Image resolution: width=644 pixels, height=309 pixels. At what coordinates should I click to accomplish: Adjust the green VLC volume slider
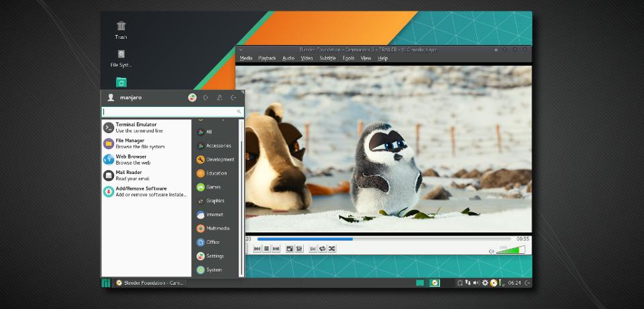tap(511, 250)
